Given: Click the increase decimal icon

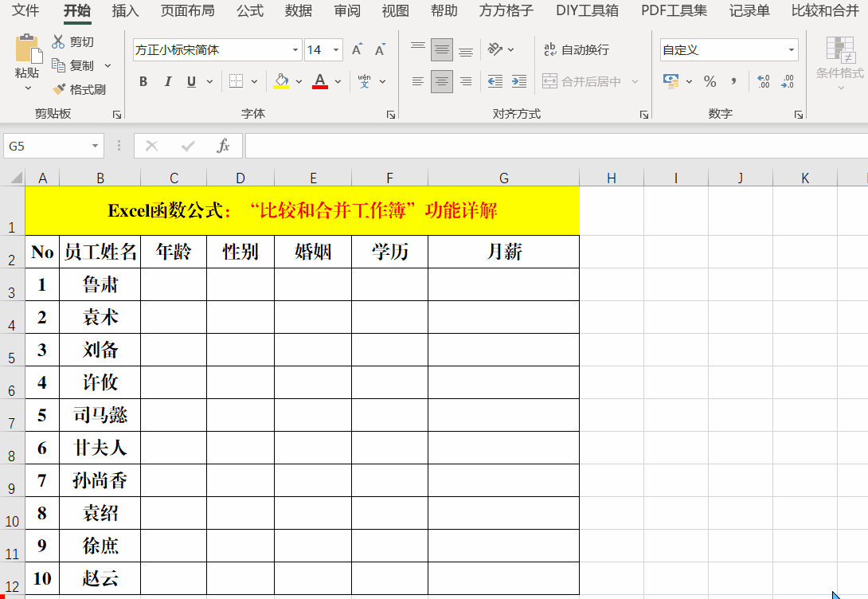Looking at the screenshot, I should [x=764, y=81].
